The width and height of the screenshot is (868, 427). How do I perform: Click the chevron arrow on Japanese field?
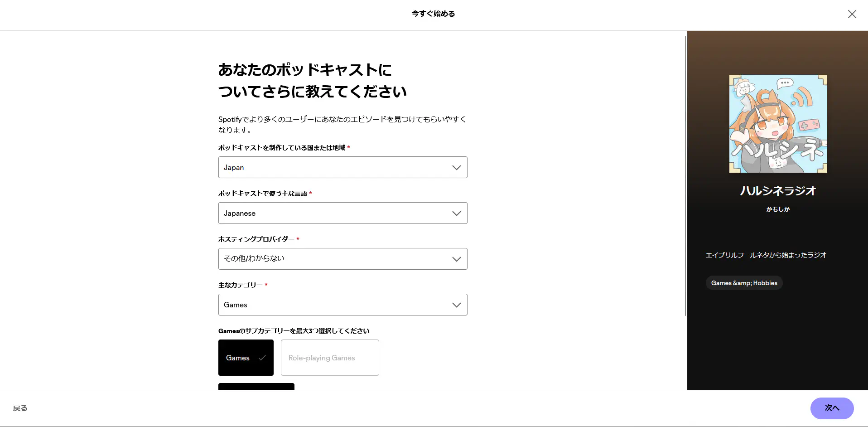[x=456, y=213]
